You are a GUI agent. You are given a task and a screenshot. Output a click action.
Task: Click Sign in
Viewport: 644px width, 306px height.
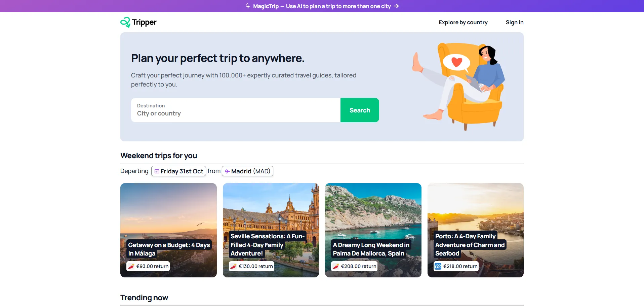pos(514,22)
